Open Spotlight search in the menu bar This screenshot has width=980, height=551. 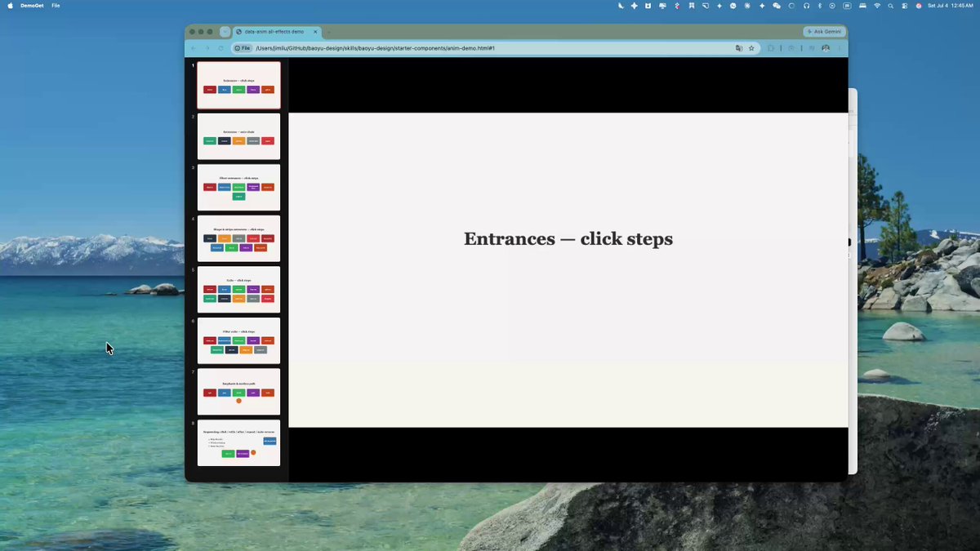tap(890, 6)
